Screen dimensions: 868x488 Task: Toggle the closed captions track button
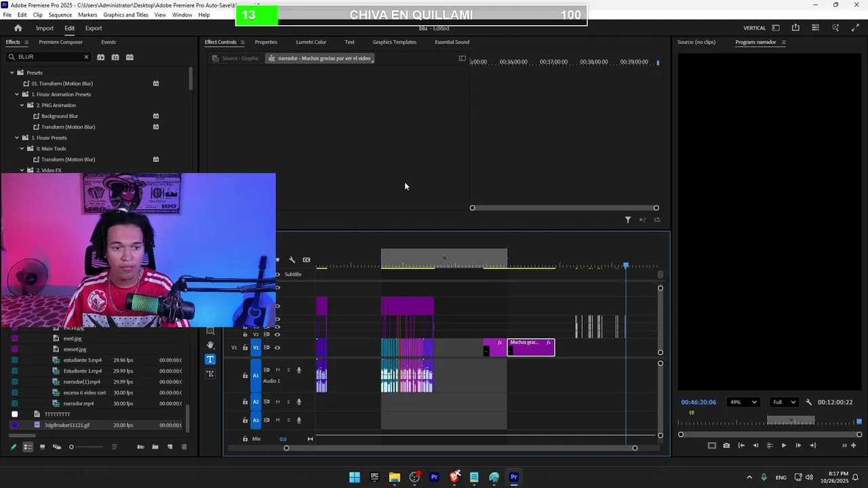(307, 260)
